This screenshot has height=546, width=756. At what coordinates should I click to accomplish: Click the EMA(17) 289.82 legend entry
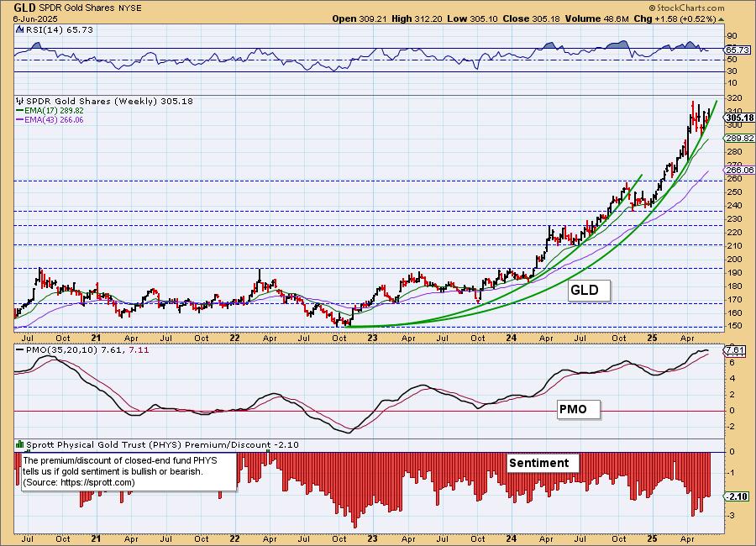[50, 110]
